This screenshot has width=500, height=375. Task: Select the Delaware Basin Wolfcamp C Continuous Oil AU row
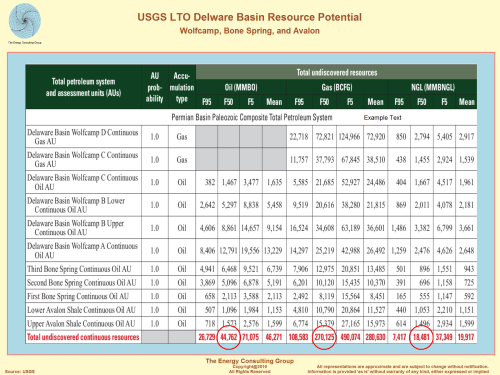(251, 182)
